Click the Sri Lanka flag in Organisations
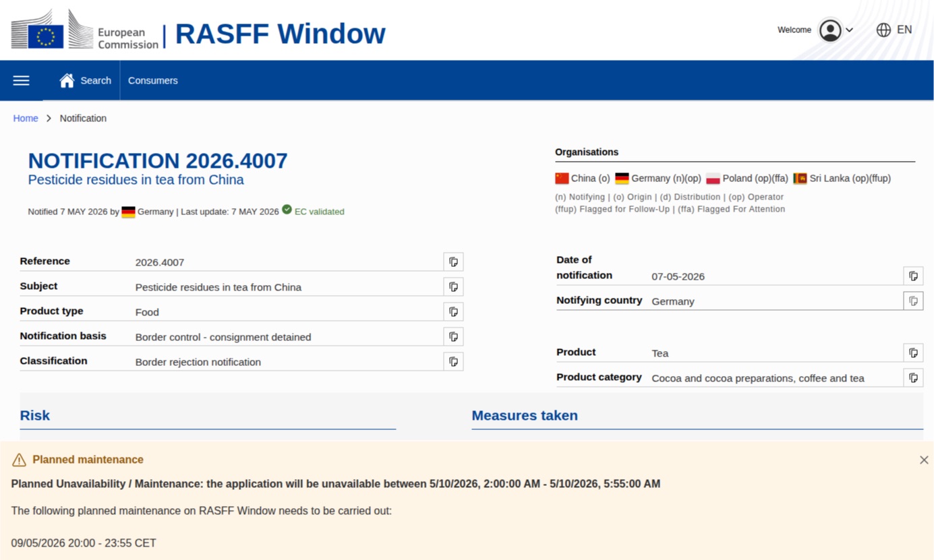 800,179
